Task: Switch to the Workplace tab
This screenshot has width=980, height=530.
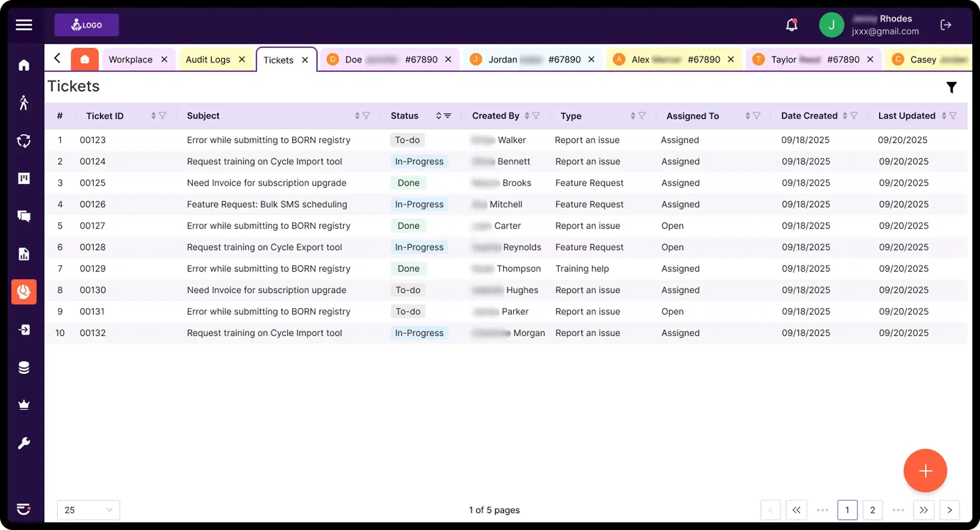Action: click(130, 59)
